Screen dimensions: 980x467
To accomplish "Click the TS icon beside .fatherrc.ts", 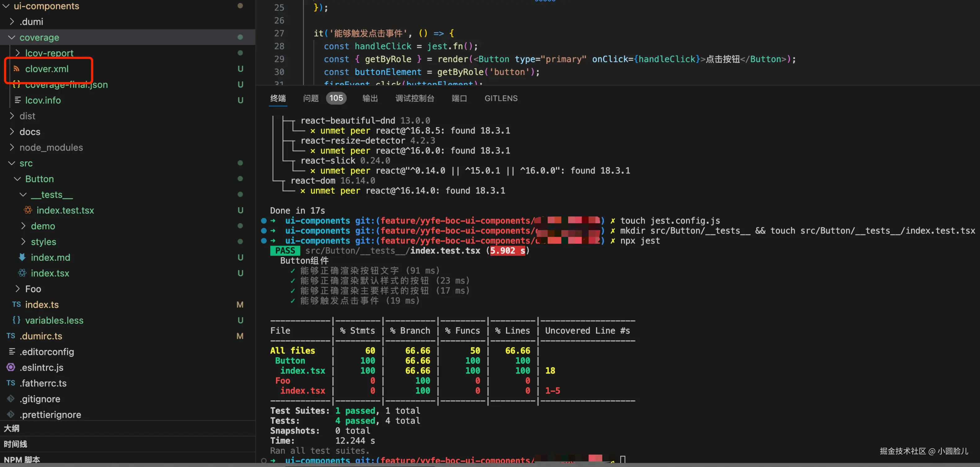I will pyautogui.click(x=11, y=383).
